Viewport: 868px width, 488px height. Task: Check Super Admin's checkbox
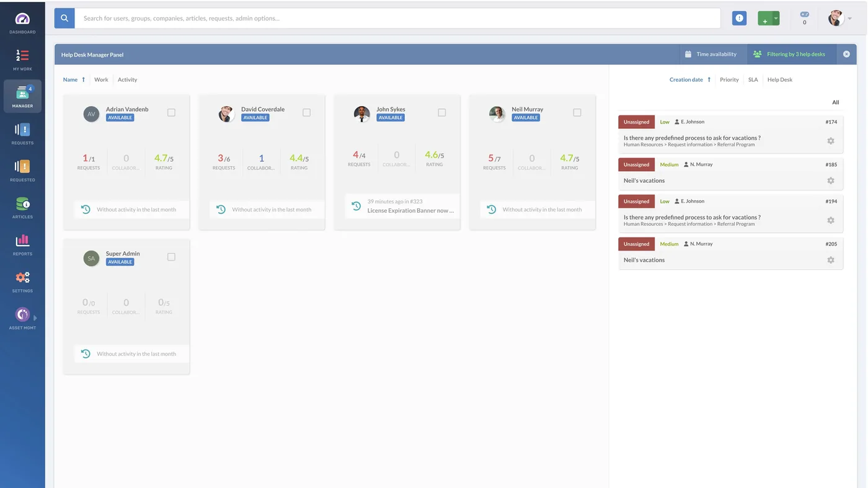coord(171,257)
